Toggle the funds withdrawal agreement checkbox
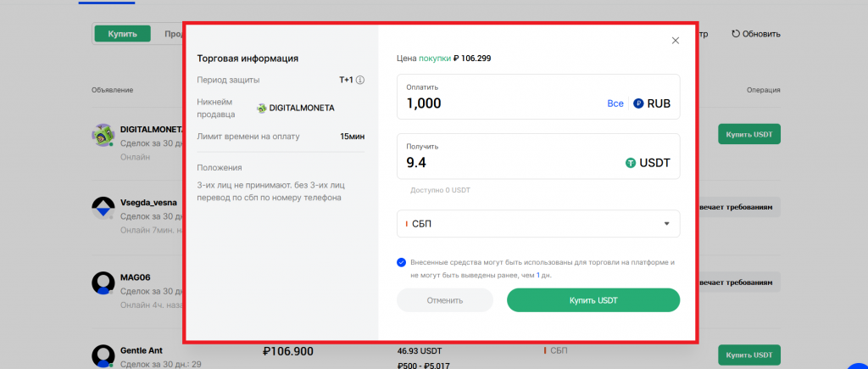The width and height of the screenshot is (868, 369). [401, 263]
